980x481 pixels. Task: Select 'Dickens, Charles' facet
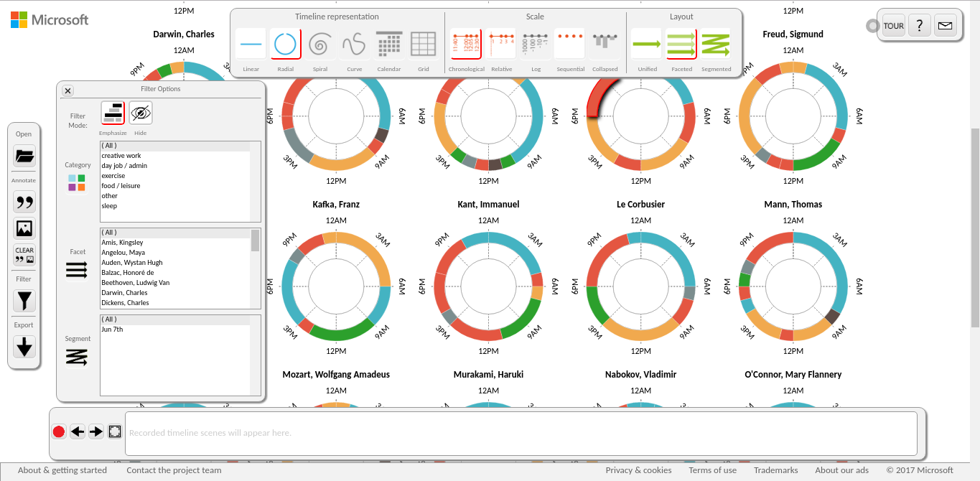tap(175, 303)
